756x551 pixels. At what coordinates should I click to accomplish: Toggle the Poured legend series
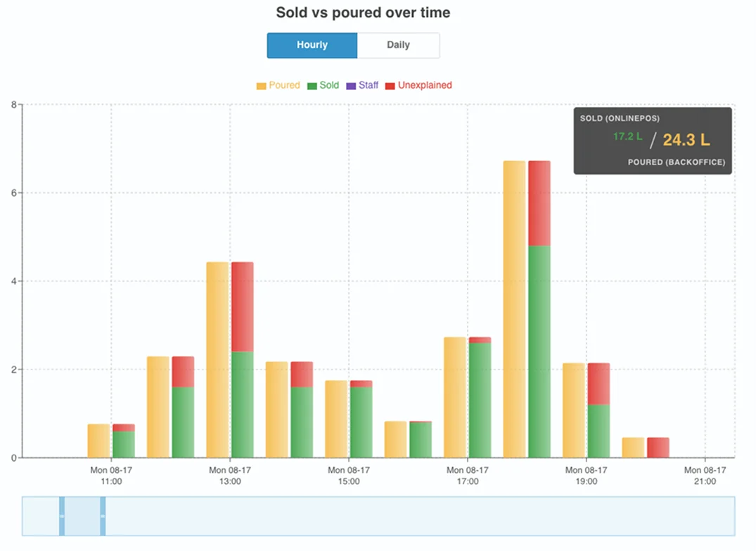(x=278, y=85)
